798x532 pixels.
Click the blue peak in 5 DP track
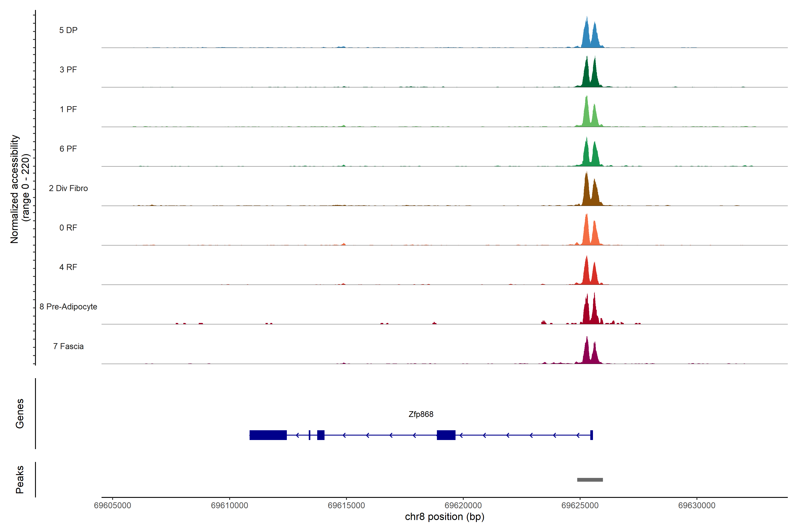click(x=586, y=37)
